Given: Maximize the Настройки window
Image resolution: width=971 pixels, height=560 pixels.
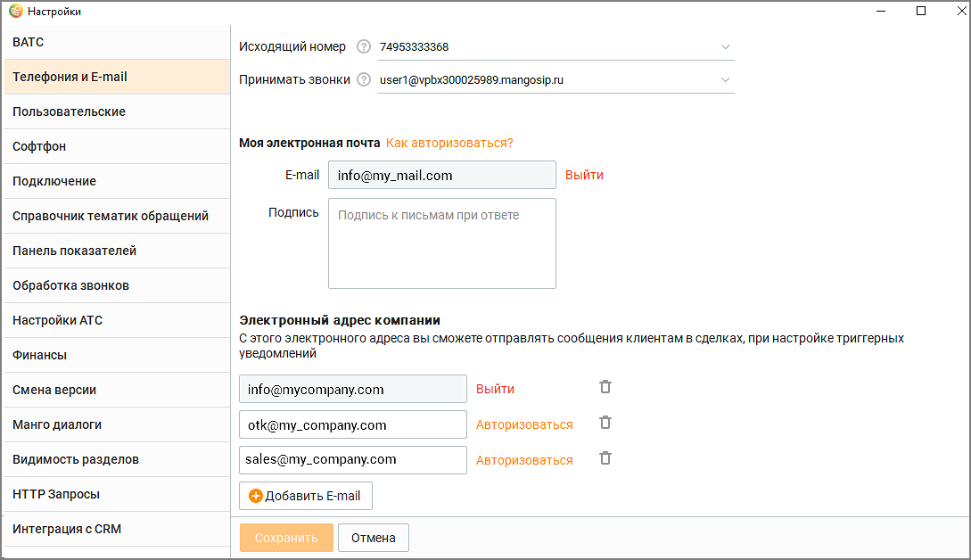Looking at the screenshot, I should tap(921, 12).
